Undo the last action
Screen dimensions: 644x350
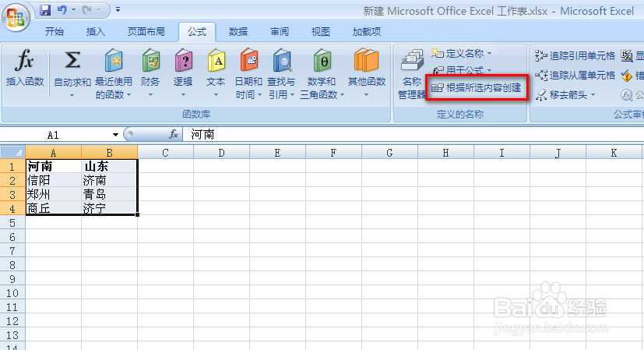[x=62, y=10]
